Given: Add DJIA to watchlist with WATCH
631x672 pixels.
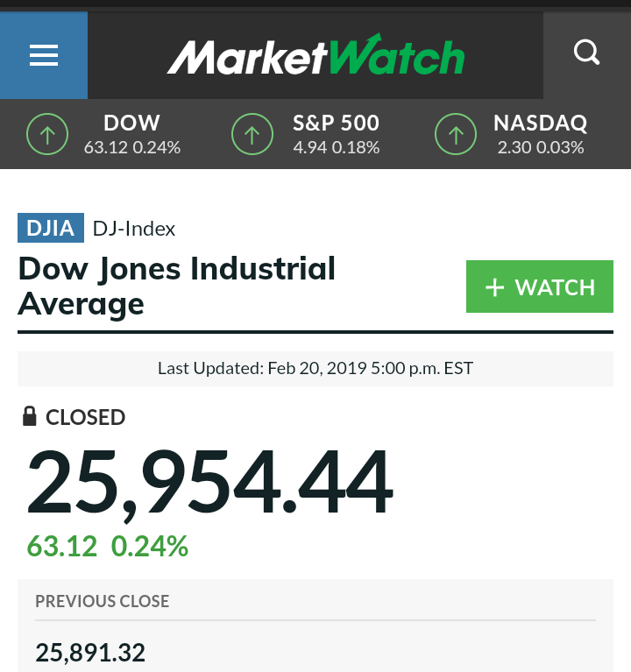Looking at the screenshot, I should click(540, 286).
